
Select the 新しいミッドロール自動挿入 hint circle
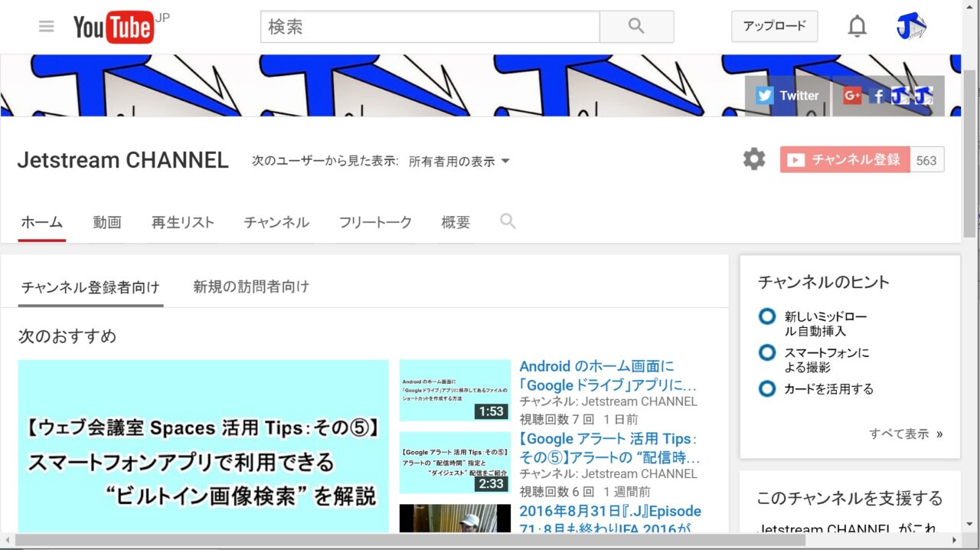pos(767,316)
